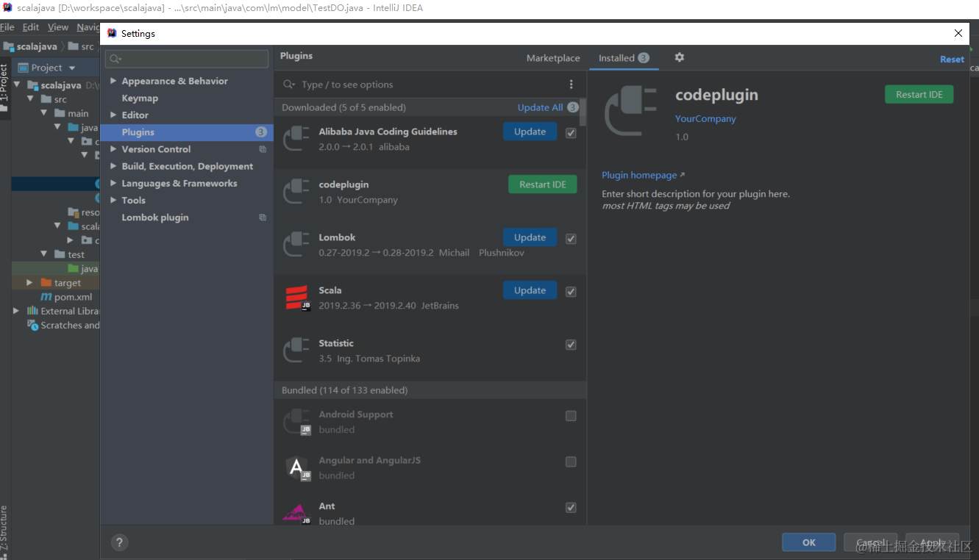The width and height of the screenshot is (979, 560).
Task: Click the orange target folder icon
Action: coord(46,283)
